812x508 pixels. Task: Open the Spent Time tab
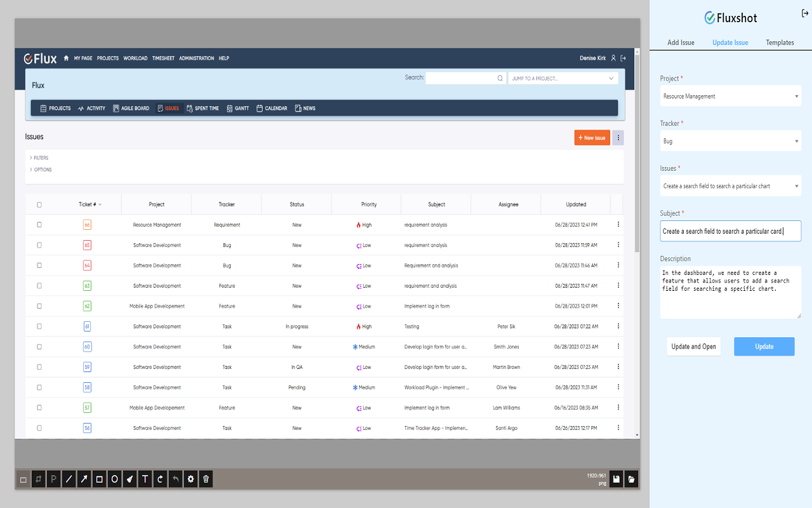202,109
